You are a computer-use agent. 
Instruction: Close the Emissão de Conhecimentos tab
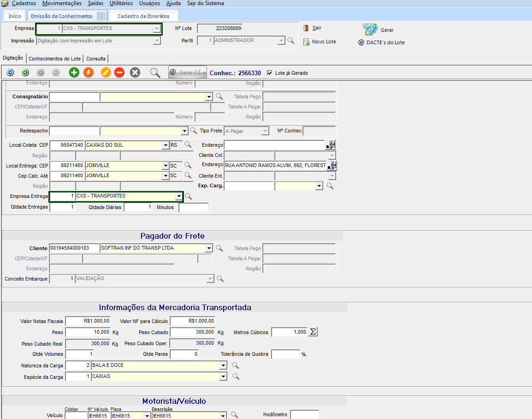[100, 16]
